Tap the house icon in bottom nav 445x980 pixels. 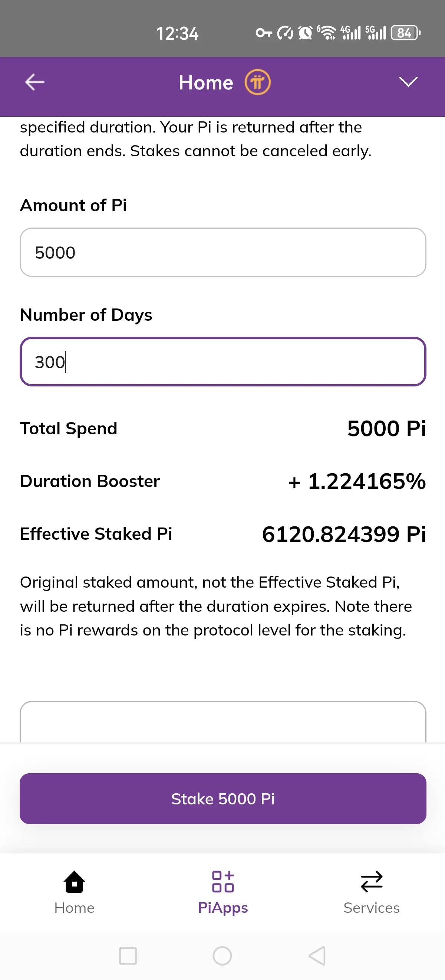pos(75,882)
